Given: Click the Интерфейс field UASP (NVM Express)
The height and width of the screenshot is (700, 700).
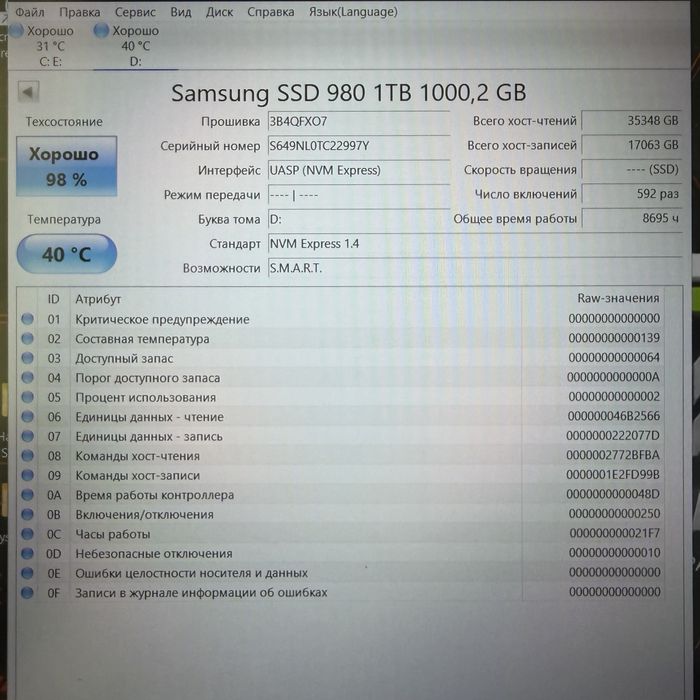Looking at the screenshot, I should (358, 171).
